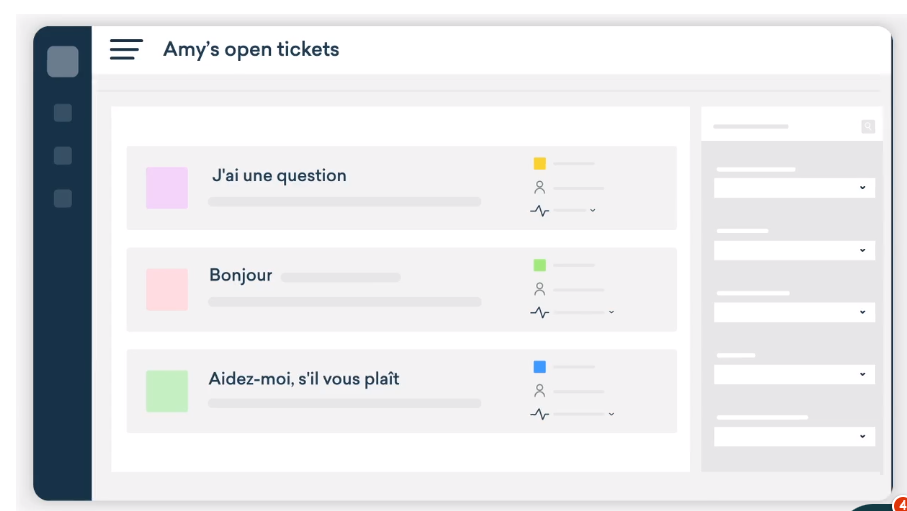Click the assignee person icon on Bonjour ticket

540,289
